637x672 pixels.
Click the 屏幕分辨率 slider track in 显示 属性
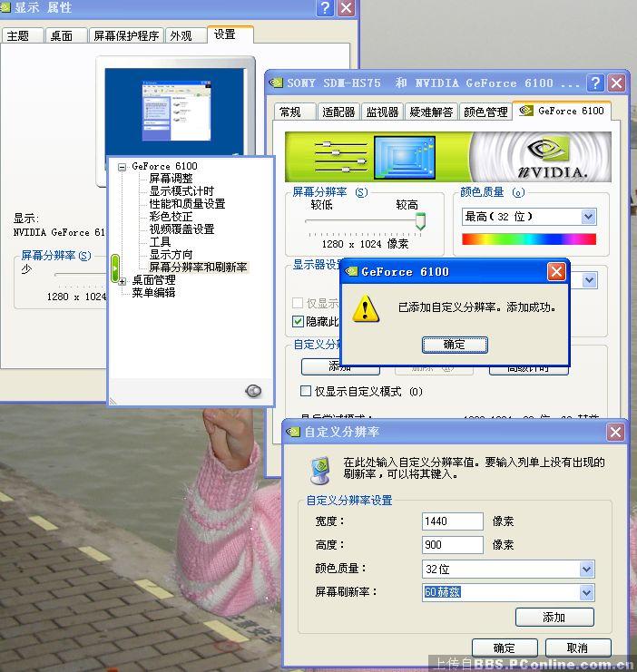80,274
